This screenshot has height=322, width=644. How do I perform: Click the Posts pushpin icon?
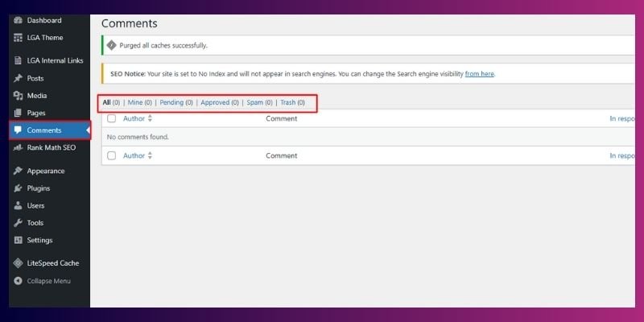18,78
